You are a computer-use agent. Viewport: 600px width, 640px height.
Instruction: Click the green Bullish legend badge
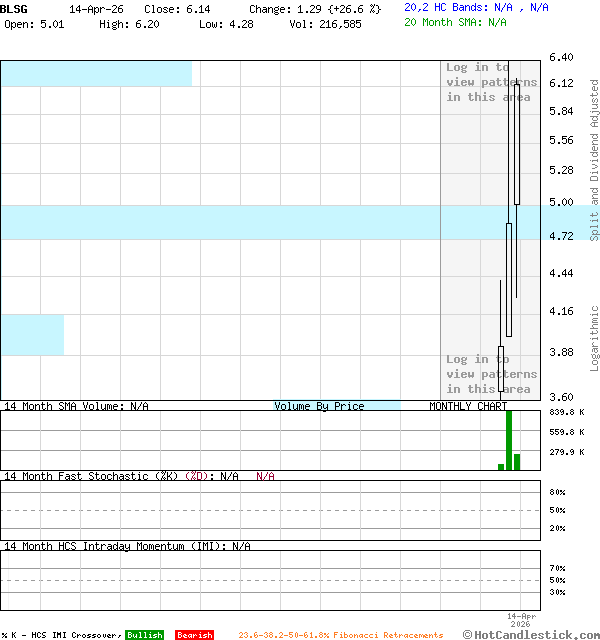click(x=144, y=635)
